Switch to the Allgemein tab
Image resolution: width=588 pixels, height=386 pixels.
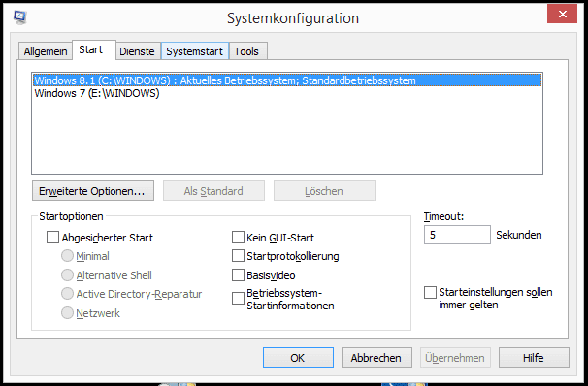pyautogui.click(x=46, y=51)
